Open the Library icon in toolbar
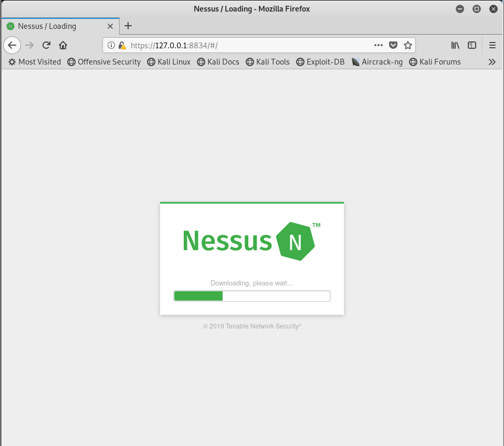Image resolution: width=504 pixels, height=446 pixels. tap(455, 45)
